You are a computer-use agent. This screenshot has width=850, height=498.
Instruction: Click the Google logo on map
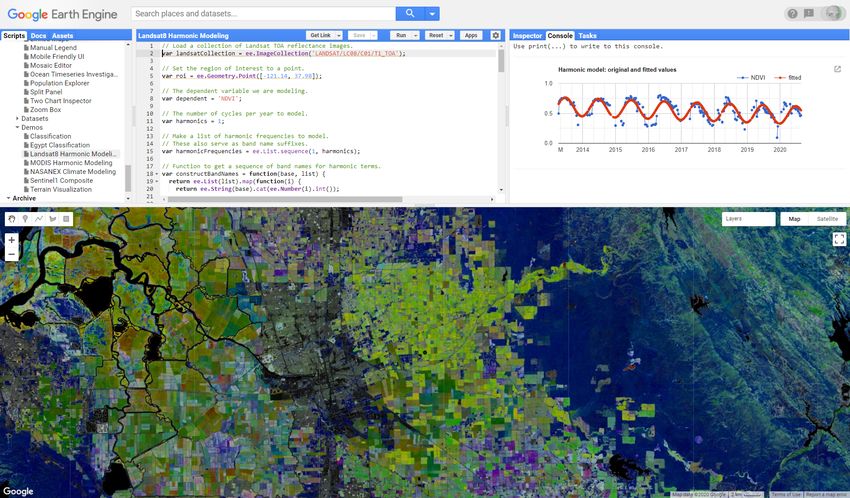tap(18, 491)
